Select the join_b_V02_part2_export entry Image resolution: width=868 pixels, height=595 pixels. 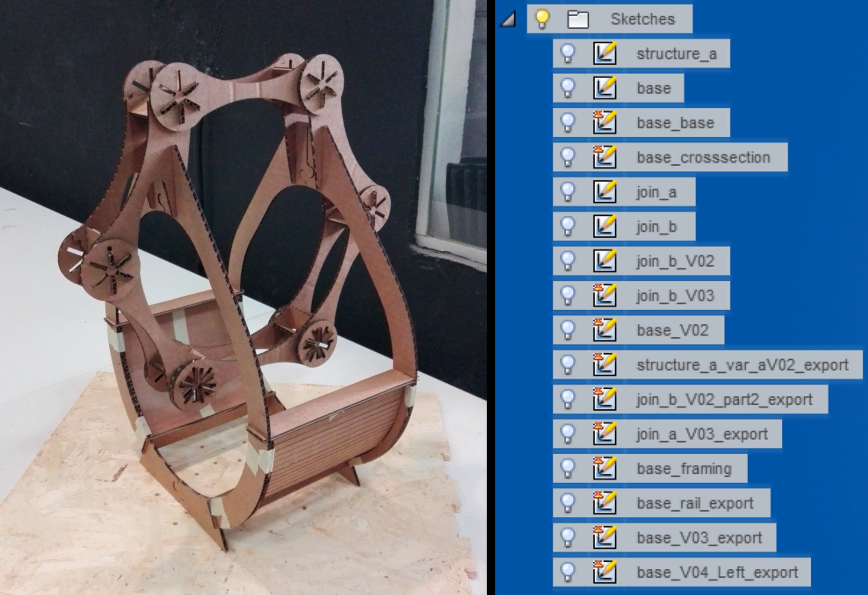724,400
